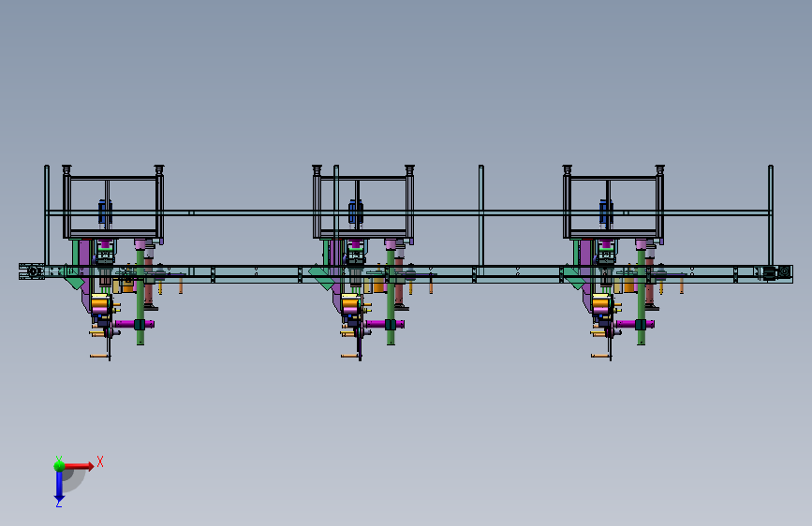812x526 pixels.
Task: Select the rail post between middle and right stations
Action: point(481,216)
